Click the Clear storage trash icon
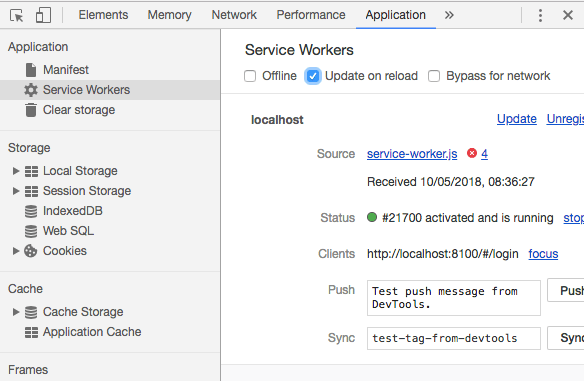This screenshot has width=584, height=381. pyautogui.click(x=31, y=110)
